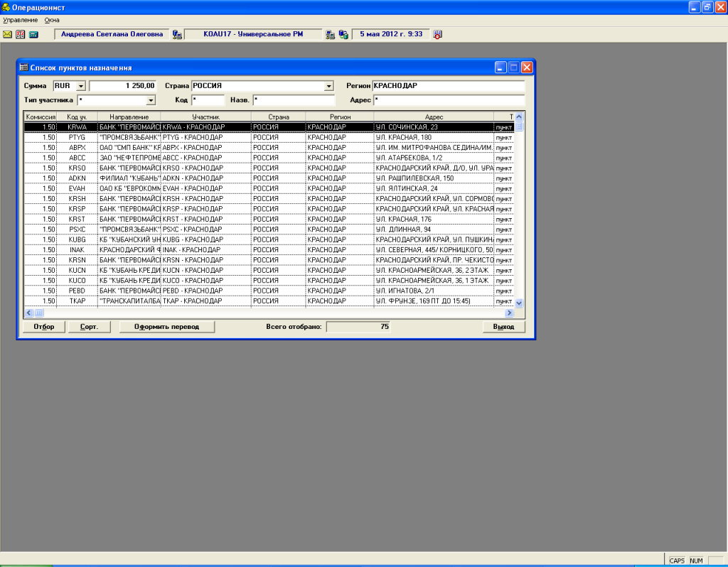Click the Отбор button
The image size is (728, 567).
coord(43,327)
